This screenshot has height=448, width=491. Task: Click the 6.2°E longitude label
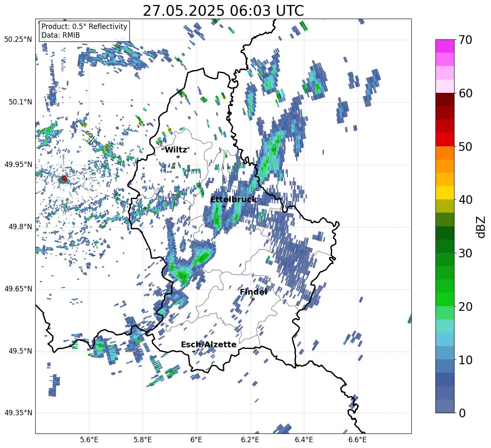coord(250,440)
